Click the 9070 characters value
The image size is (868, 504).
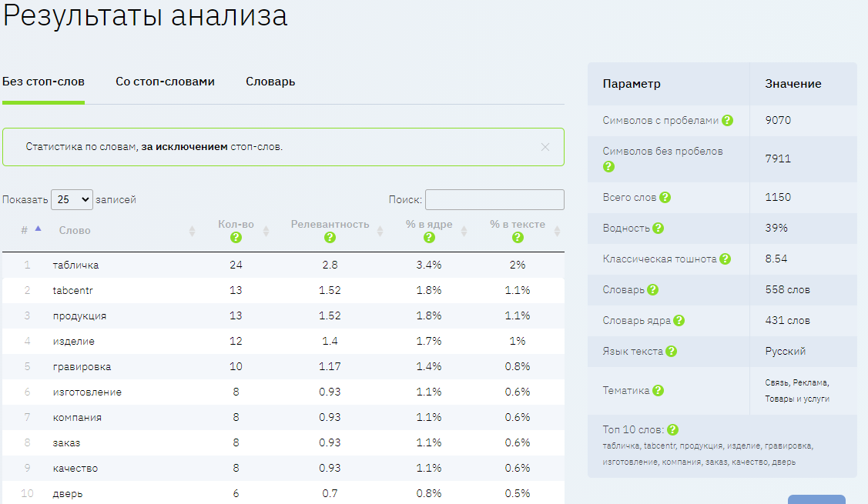778,120
